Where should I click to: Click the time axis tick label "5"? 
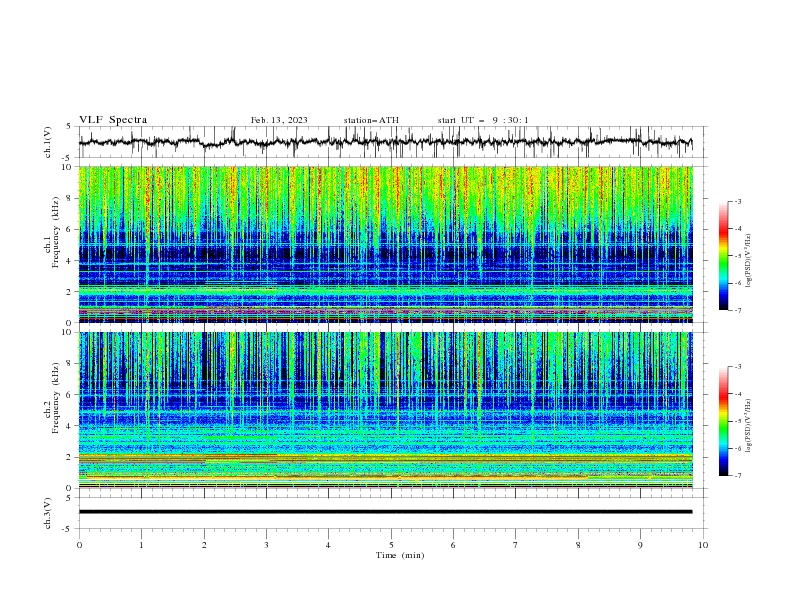pyautogui.click(x=391, y=545)
